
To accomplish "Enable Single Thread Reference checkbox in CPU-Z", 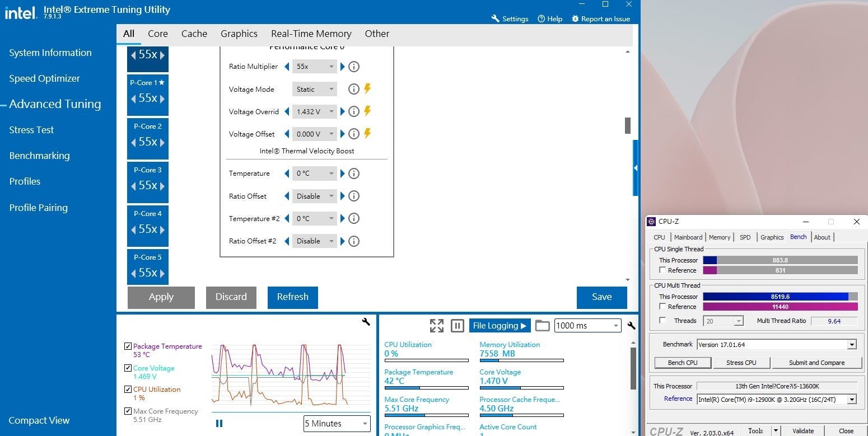I will pyautogui.click(x=663, y=270).
